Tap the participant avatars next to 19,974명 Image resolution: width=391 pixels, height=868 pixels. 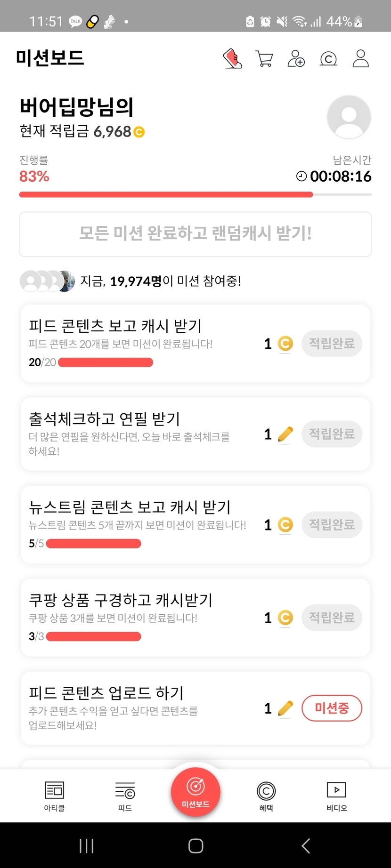(x=47, y=281)
